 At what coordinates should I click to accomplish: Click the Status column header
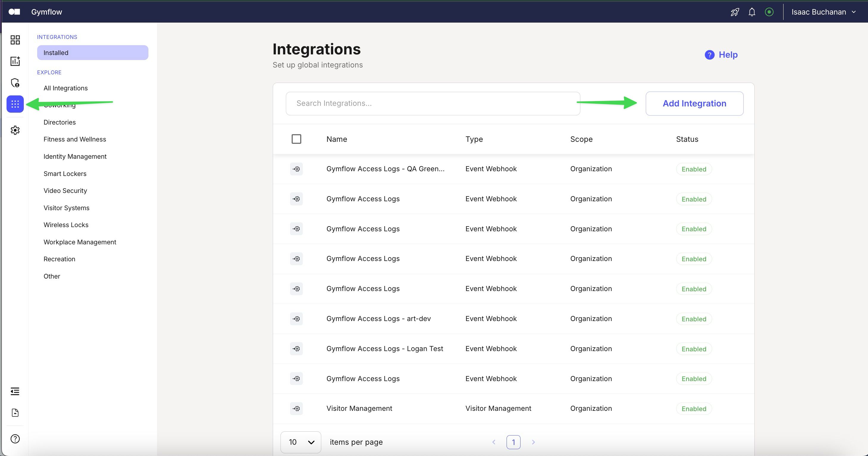687,139
